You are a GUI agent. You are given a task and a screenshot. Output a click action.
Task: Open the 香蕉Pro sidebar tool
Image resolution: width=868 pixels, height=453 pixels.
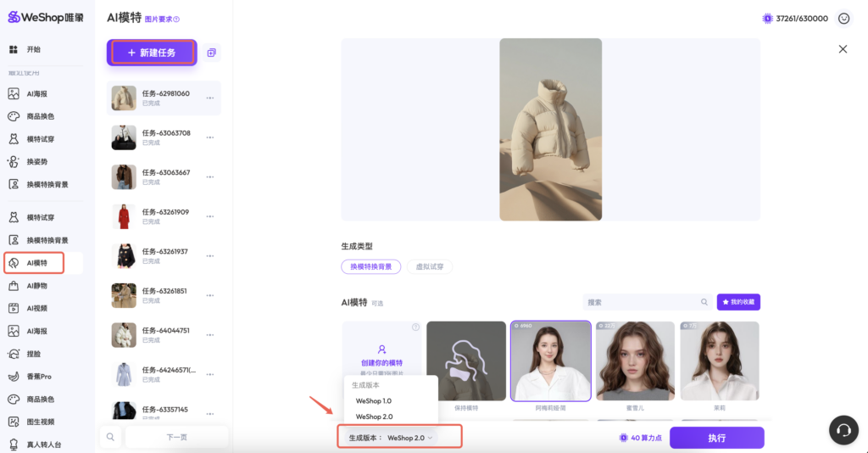point(39,376)
